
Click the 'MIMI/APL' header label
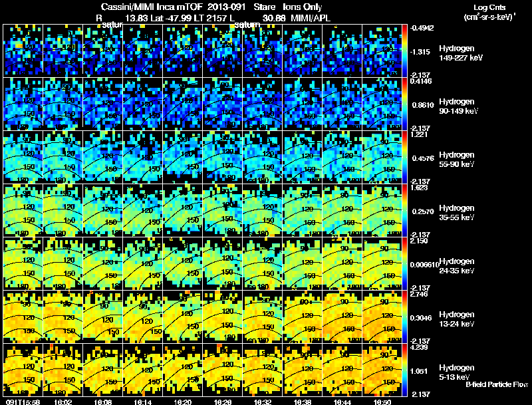311,18
